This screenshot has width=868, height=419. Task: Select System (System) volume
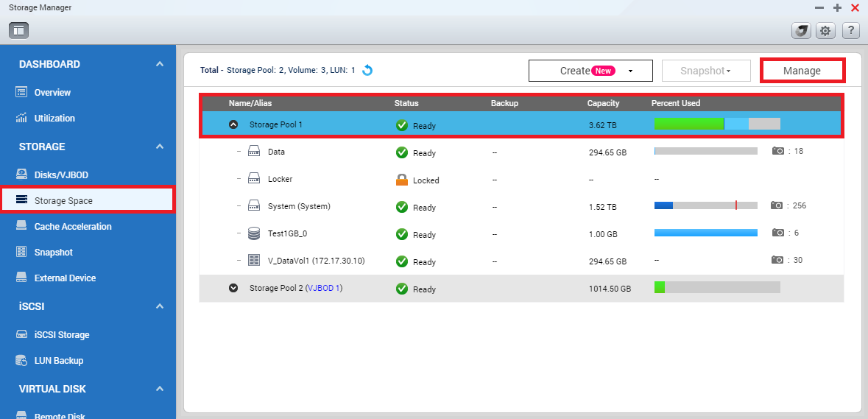coord(299,206)
